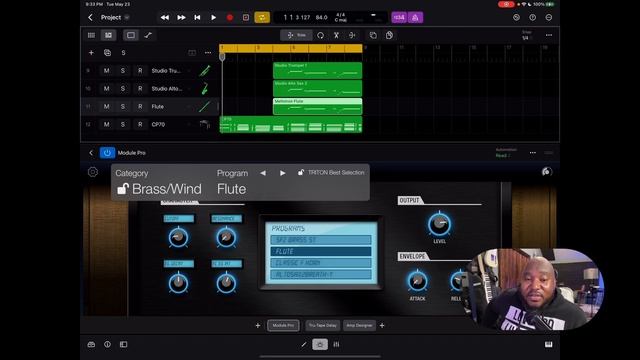Click the global Solo S button in header
The height and width of the screenshot is (360, 640).
pos(123,53)
